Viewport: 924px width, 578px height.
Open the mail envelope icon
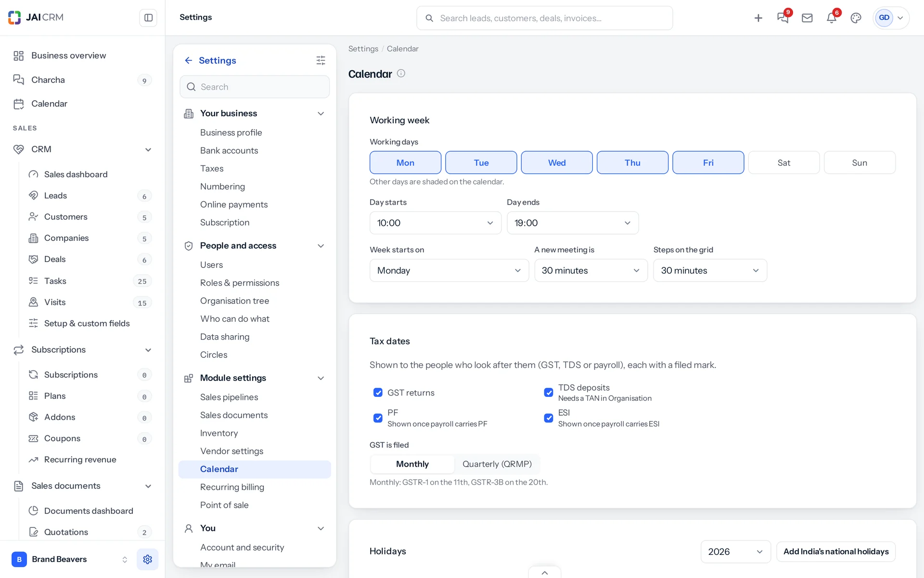(807, 18)
